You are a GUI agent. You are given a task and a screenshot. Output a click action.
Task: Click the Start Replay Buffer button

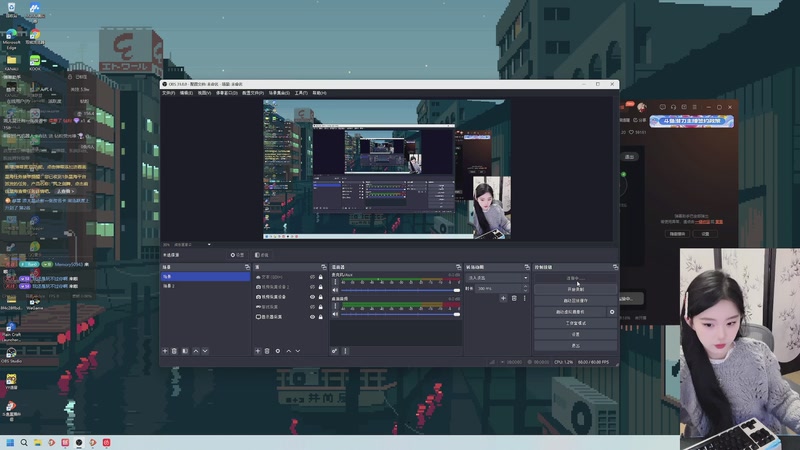tap(576, 301)
